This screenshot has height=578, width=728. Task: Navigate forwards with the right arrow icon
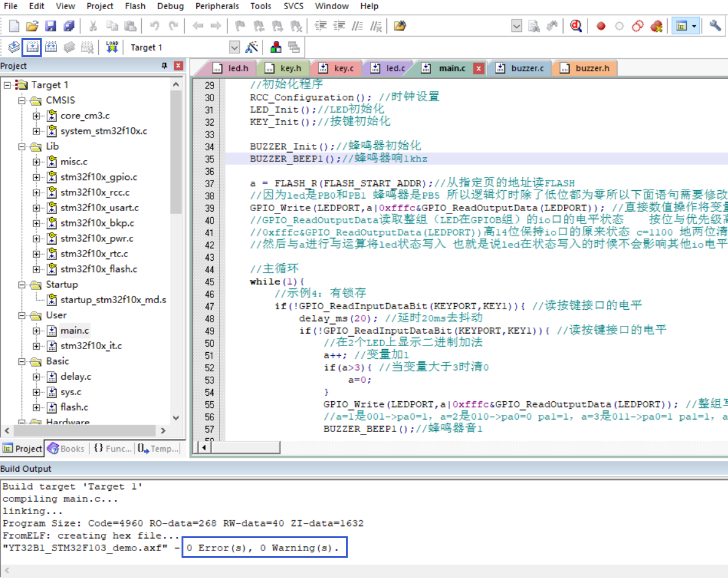[216, 26]
